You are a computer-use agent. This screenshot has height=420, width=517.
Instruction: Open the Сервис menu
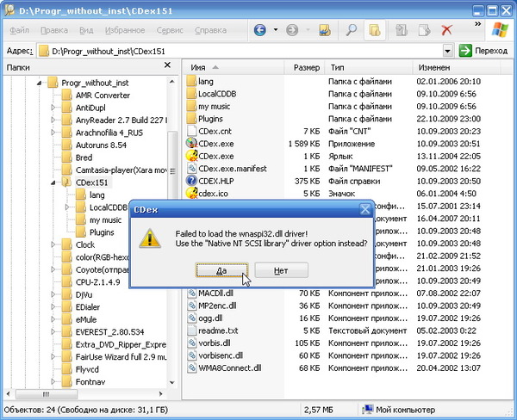(170, 30)
